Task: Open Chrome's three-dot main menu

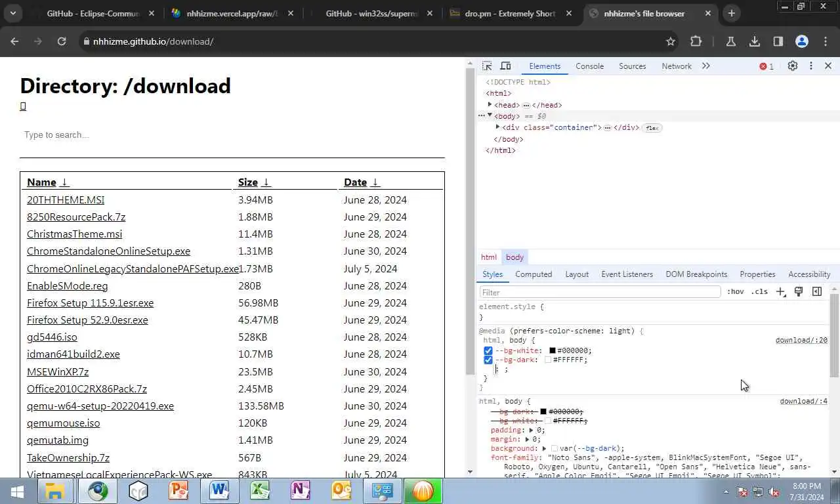Action: pos(826,41)
